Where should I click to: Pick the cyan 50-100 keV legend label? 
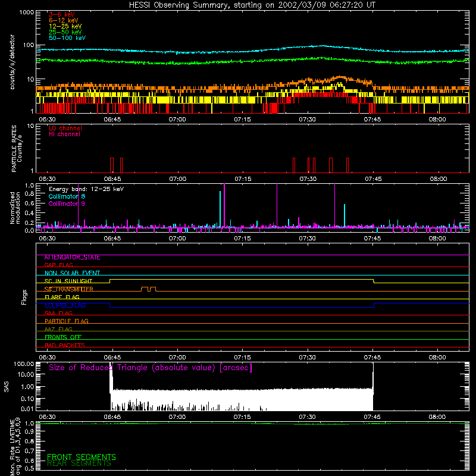click(67, 38)
